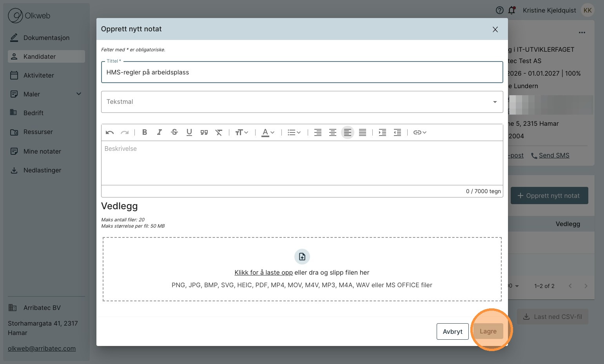Open Mine notater in sidebar
The height and width of the screenshot is (364, 604).
(x=42, y=151)
